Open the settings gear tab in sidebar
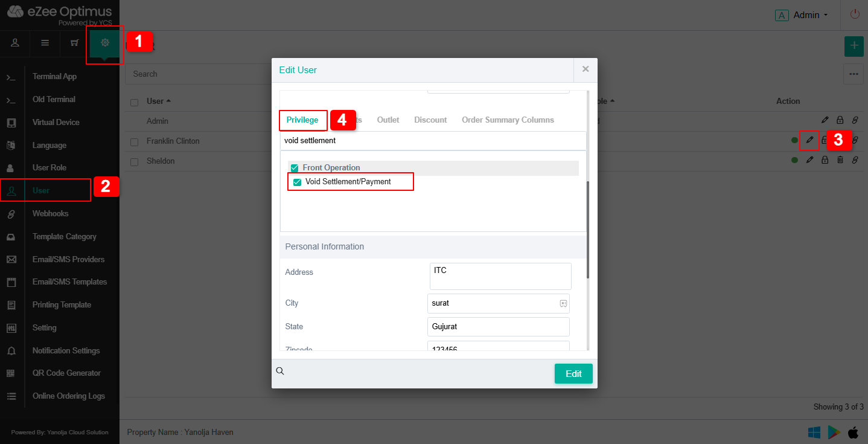Screen dimensions: 868x444 click(x=105, y=43)
